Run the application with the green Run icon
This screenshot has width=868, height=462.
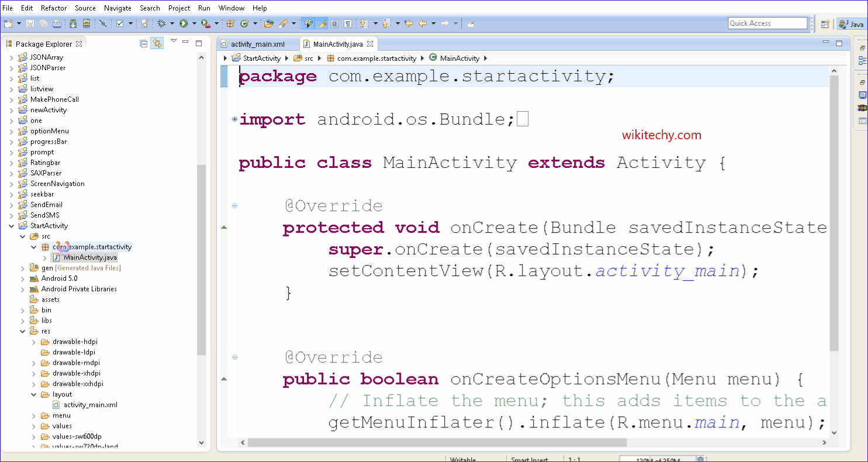pyautogui.click(x=184, y=23)
